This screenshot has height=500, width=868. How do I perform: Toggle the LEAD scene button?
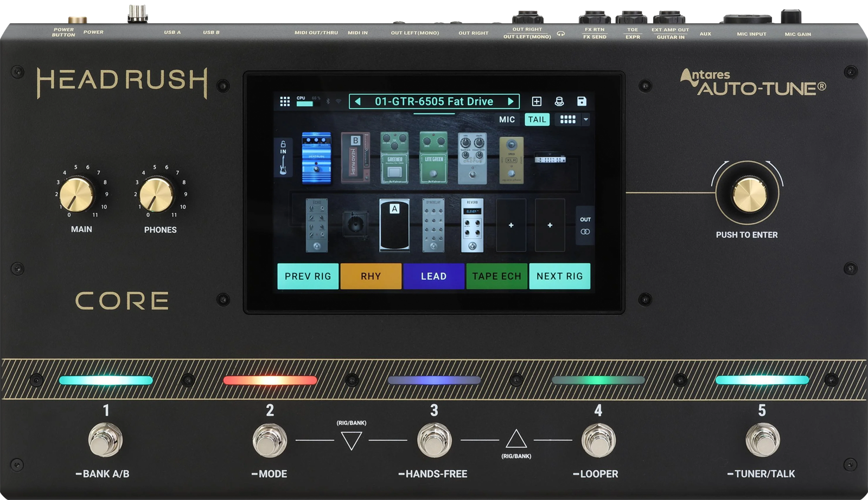(434, 276)
